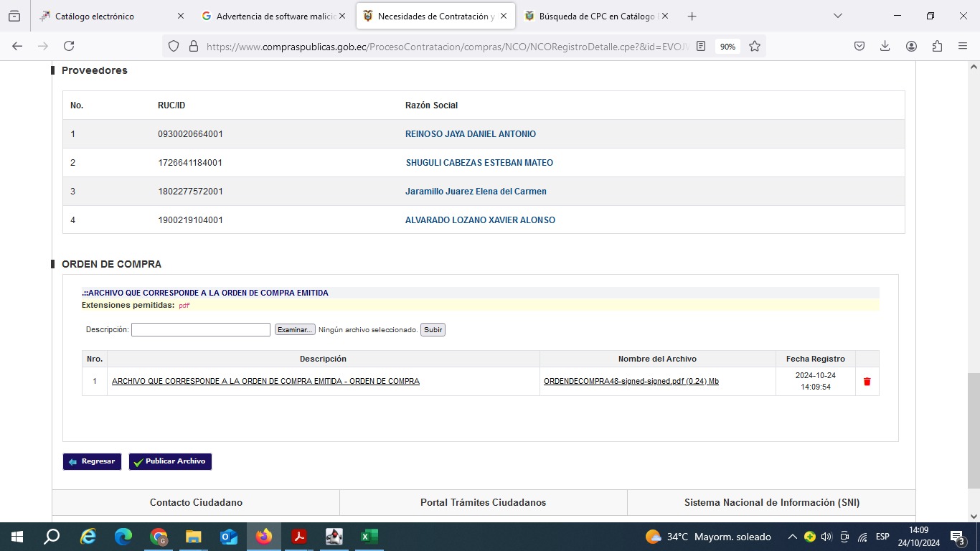Viewport: 980px width, 551px height.
Task: Save to Pocket icon in toolbar
Action: click(x=859, y=46)
